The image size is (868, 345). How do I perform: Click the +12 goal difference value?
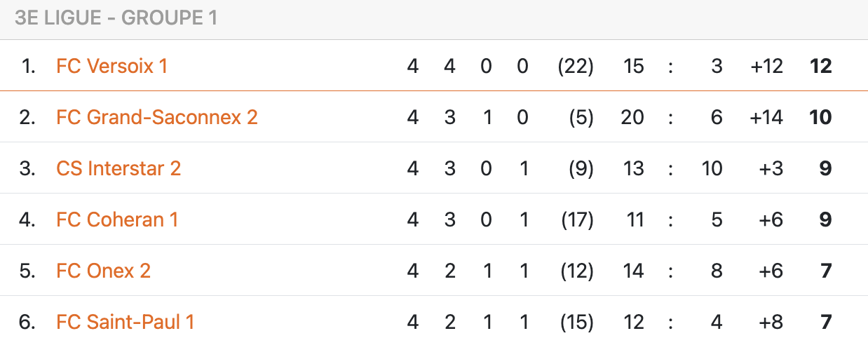tap(766, 66)
